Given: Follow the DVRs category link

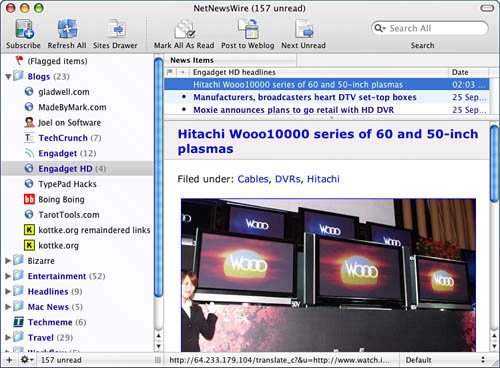Looking at the screenshot, I should pos(288,179).
